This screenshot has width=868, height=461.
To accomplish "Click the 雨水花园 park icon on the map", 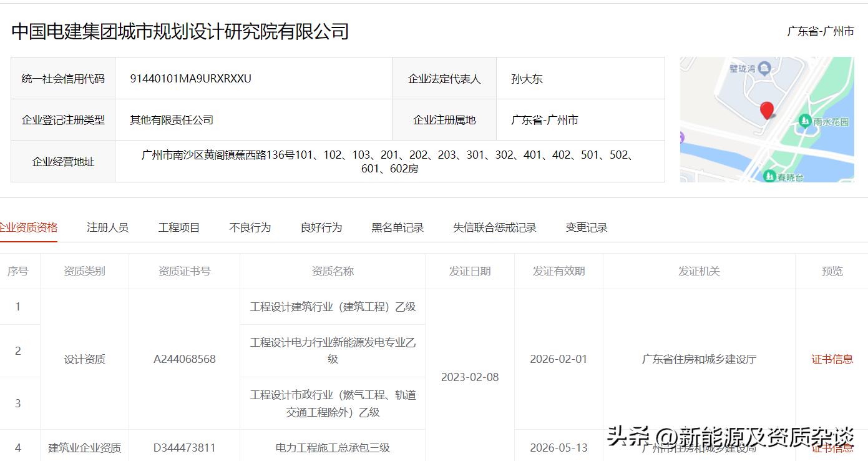I will (x=804, y=122).
